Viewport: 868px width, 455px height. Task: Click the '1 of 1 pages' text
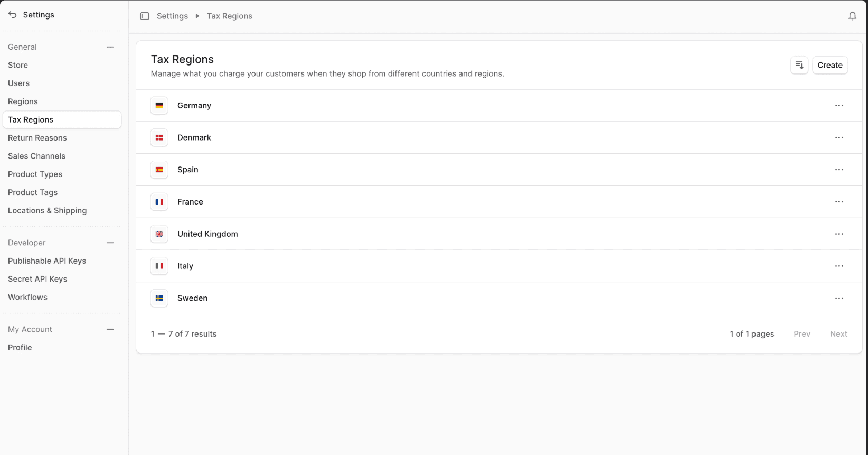tap(752, 334)
